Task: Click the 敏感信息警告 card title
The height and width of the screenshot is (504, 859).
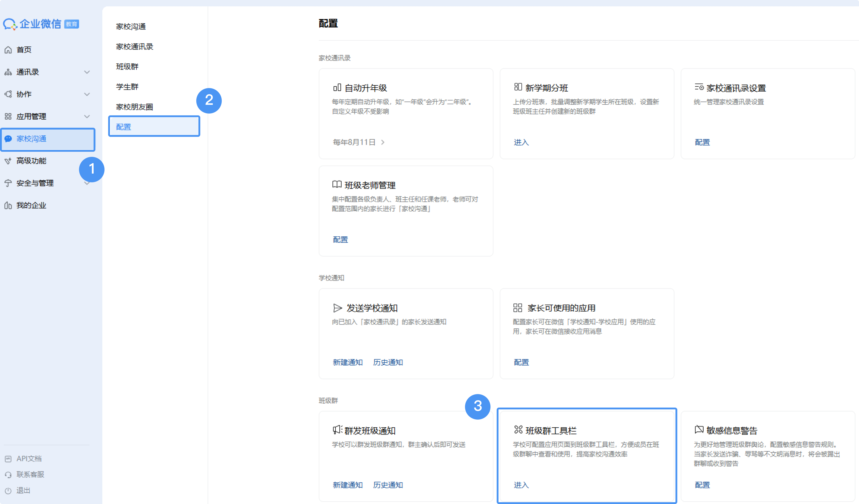Action: pos(732,431)
